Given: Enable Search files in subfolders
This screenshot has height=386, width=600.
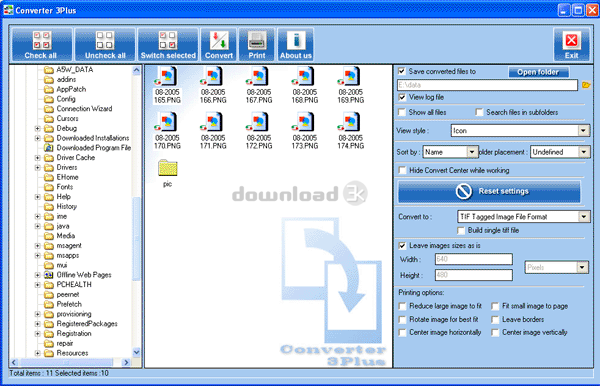Looking at the screenshot, I should tap(479, 112).
